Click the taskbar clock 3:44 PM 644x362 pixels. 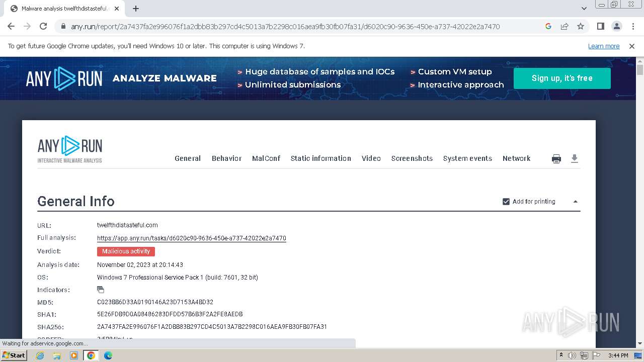618,355
